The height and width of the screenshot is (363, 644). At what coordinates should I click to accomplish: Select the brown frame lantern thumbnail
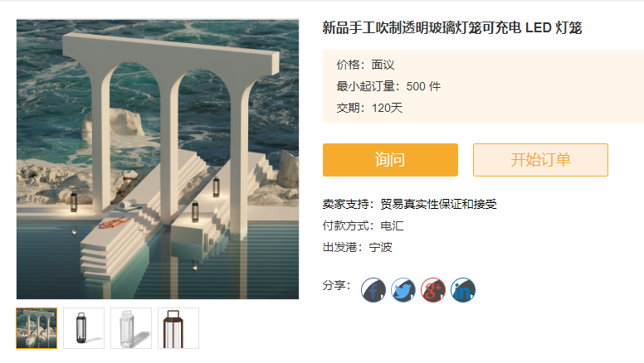[x=178, y=328]
